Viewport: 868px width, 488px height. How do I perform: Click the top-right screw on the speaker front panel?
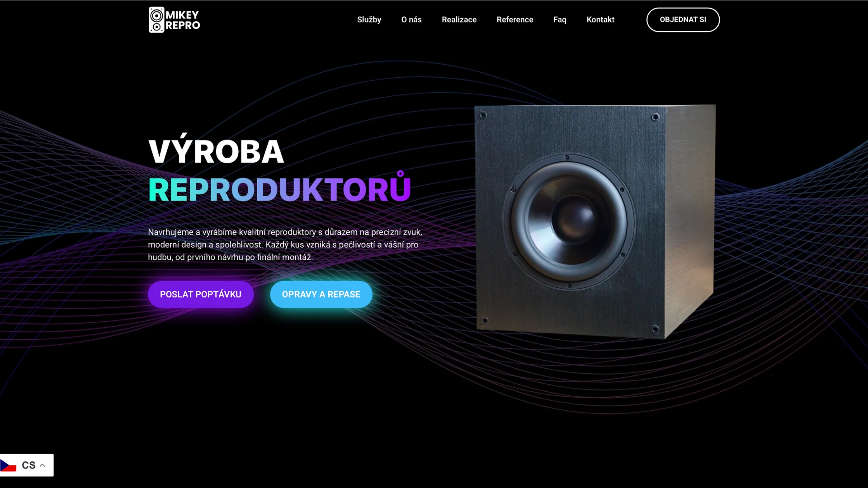pyautogui.click(x=655, y=117)
